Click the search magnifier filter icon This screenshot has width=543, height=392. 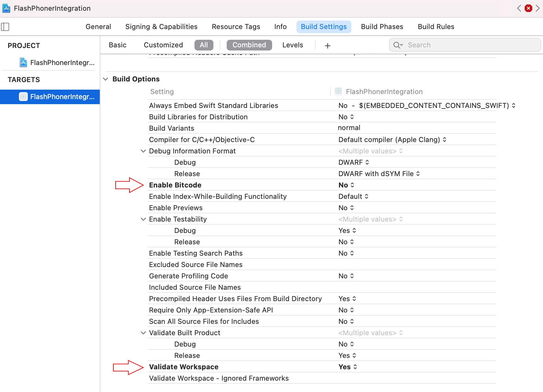point(398,45)
